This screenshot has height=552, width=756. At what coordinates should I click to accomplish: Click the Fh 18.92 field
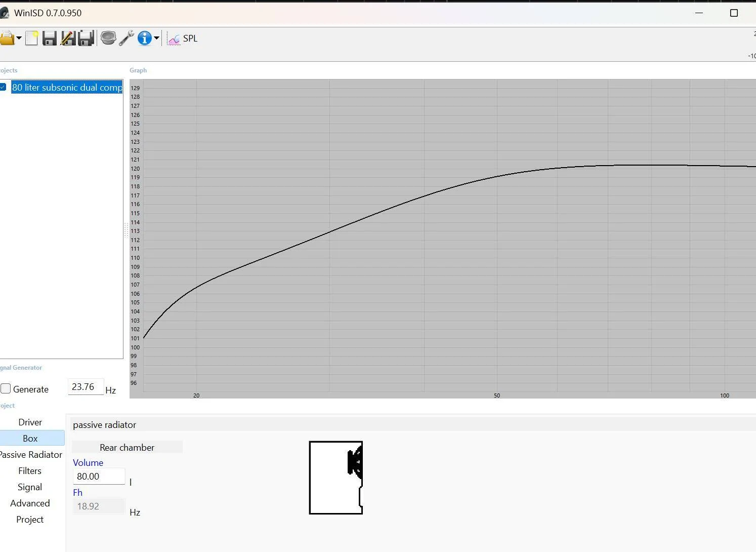click(99, 506)
